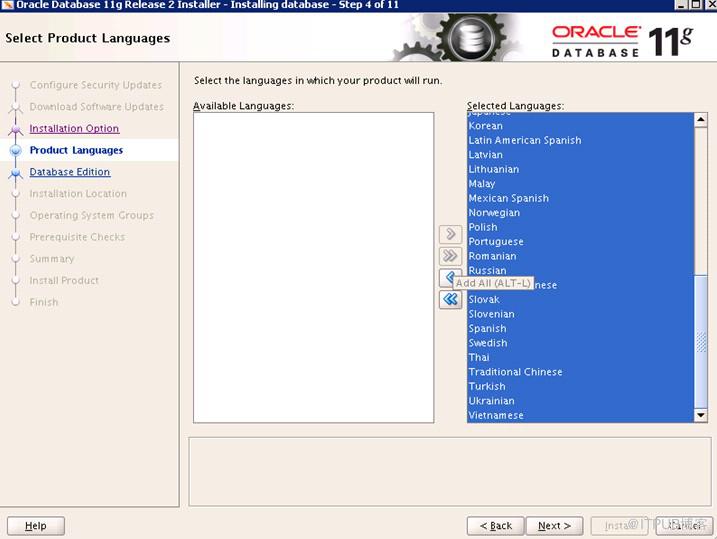Click the Back button
This screenshot has height=539, width=717.
(x=496, y=526)
